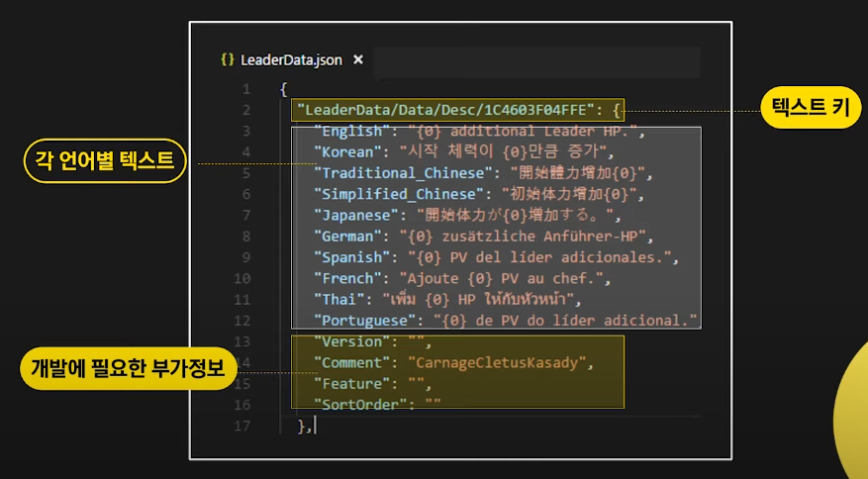Click the JSON braces file icon
This screenshot has width=868, height=479.
pyautogui.click(x=228, y=59)
